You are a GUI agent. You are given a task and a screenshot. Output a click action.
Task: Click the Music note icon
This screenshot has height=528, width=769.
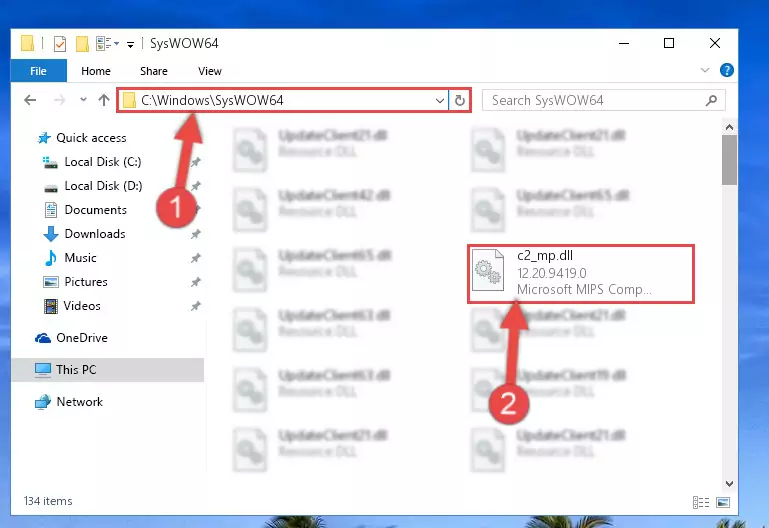pos(50,258)
